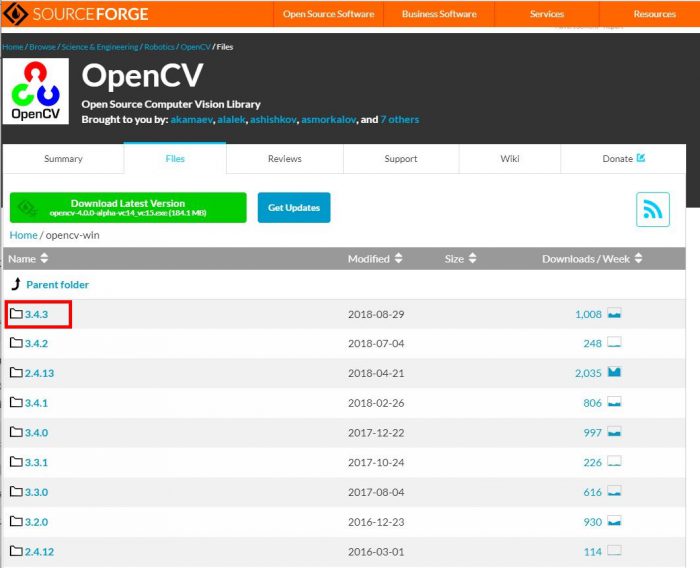Click Browse in top breadcrumb
This screenshot has width=700, height=568.
[42, 46]
